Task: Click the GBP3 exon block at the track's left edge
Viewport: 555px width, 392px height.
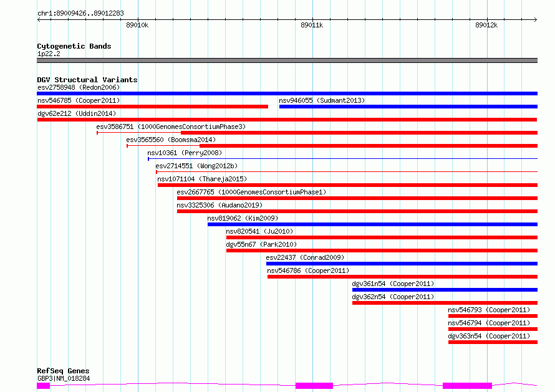Action: [44, 386]
